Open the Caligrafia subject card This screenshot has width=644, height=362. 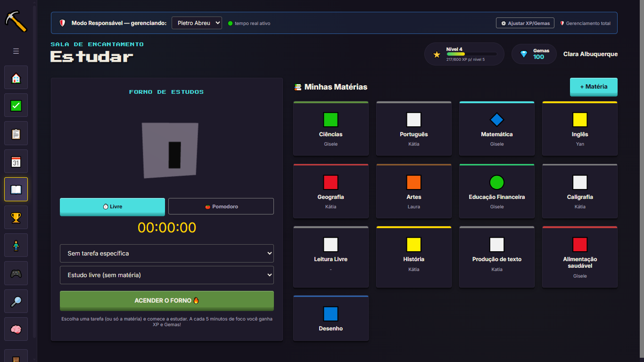(x=580, y=191)
